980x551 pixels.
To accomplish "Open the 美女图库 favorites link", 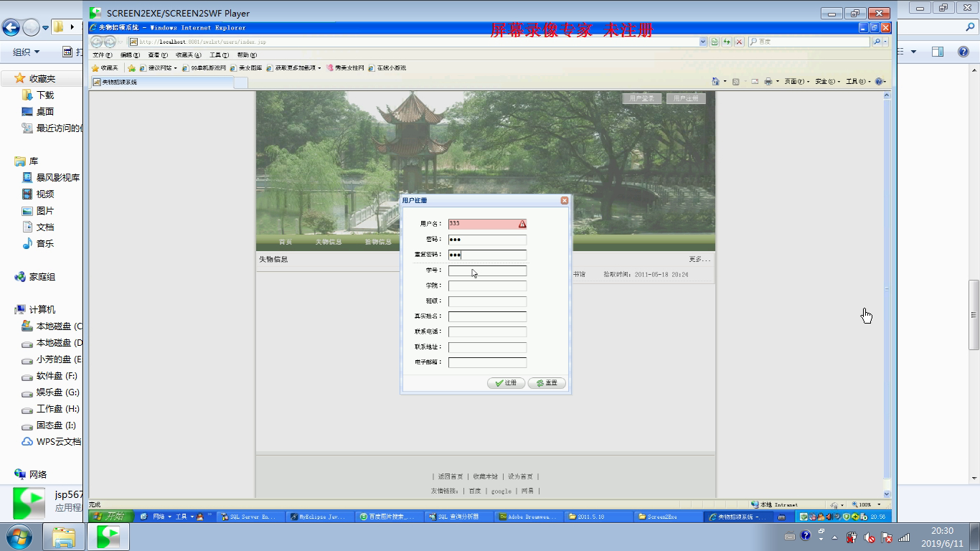I will coord(246,68).
